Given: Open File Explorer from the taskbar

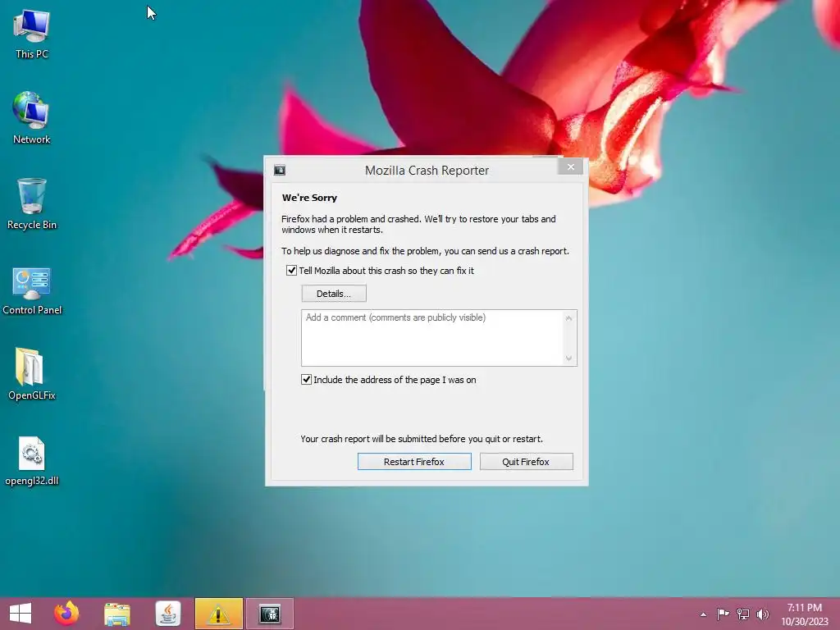Looking at the screenshot, I should click(x=116, y=614).
